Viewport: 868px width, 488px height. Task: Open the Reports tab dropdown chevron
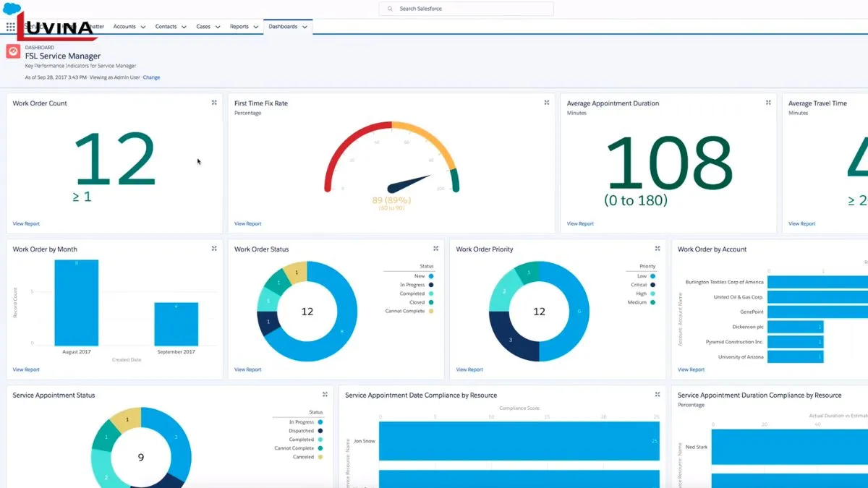pyautogui.click(x=256, y=27)
